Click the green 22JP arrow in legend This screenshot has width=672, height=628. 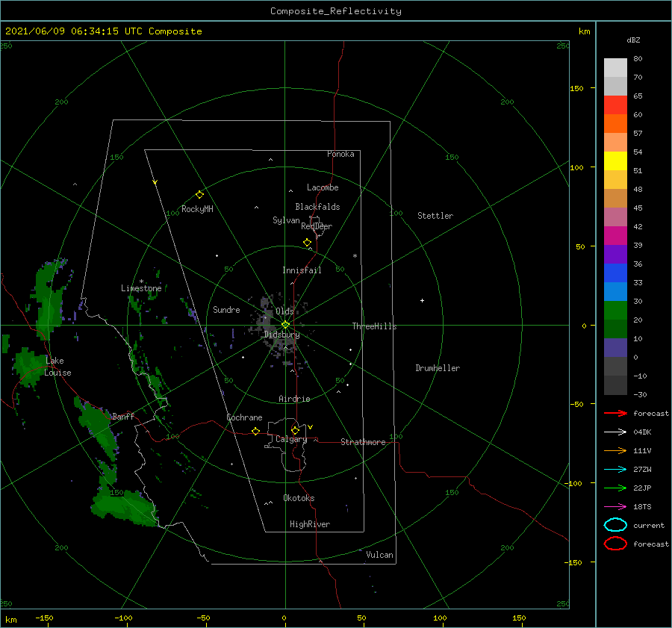615,488
